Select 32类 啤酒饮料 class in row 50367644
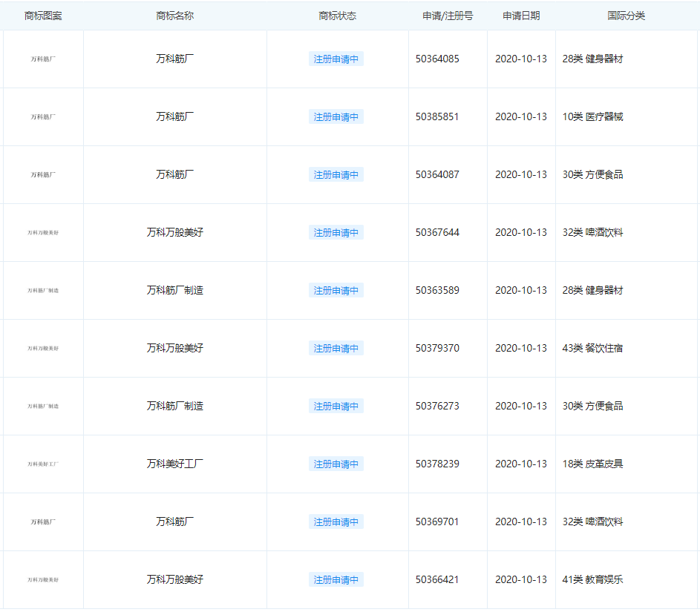Image resolution: width=700 pixels, height=612 pixels. pos(592,232)
